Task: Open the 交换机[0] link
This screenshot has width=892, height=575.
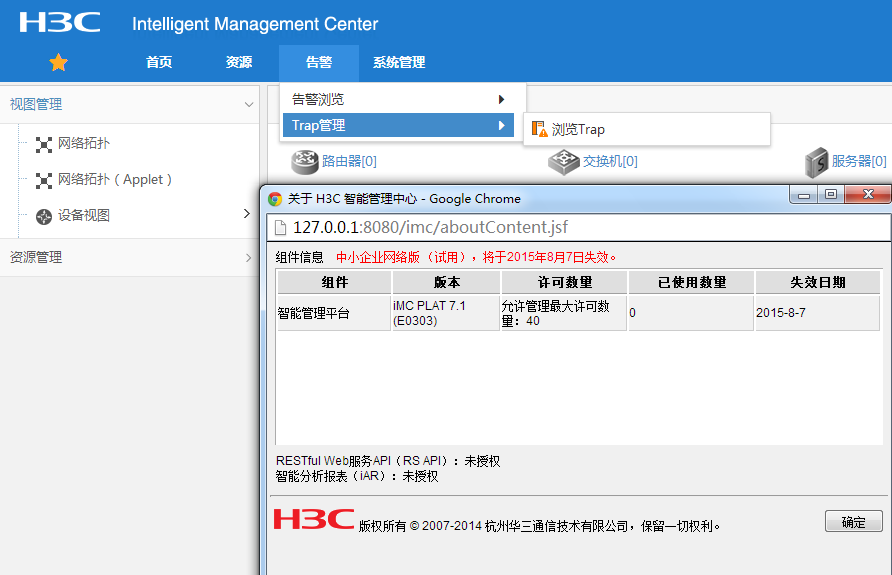Action: pos(610,162)
